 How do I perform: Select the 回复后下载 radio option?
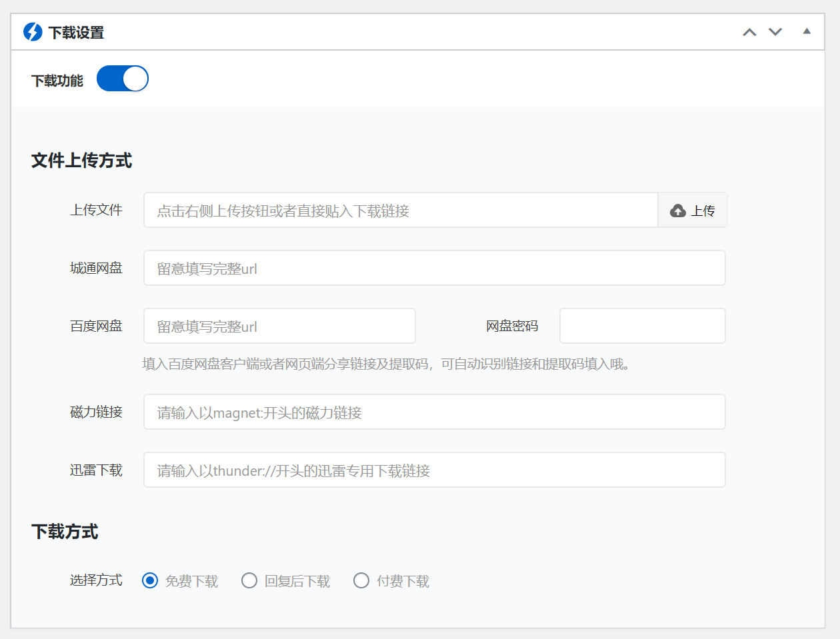(249, 580)
